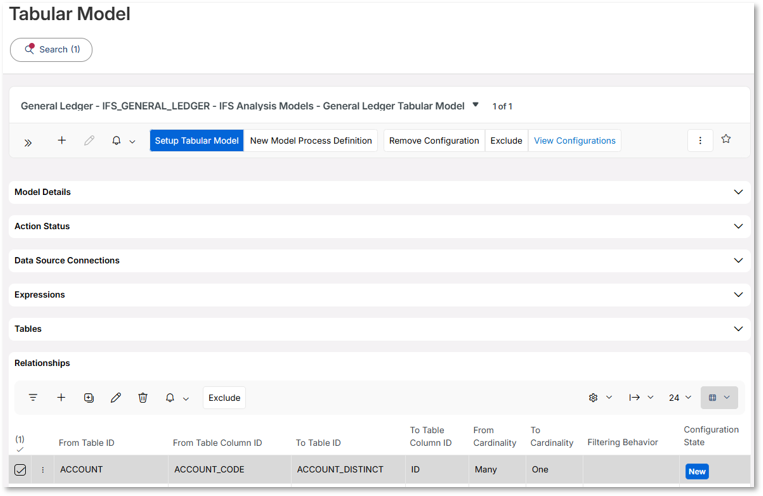The image size is (763, 496).
Task: Click the To Table ID column header
Action: point(318,443)
